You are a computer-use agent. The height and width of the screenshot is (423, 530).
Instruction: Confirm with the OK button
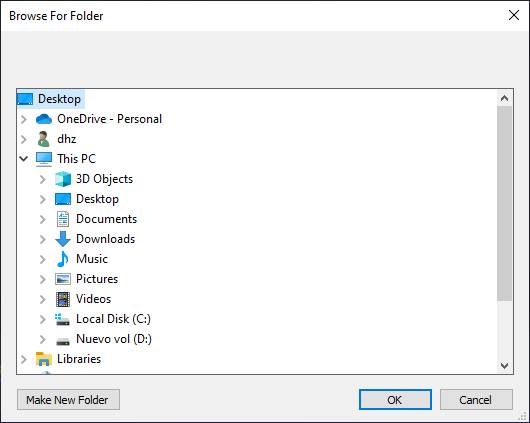[x=395, y=400]
